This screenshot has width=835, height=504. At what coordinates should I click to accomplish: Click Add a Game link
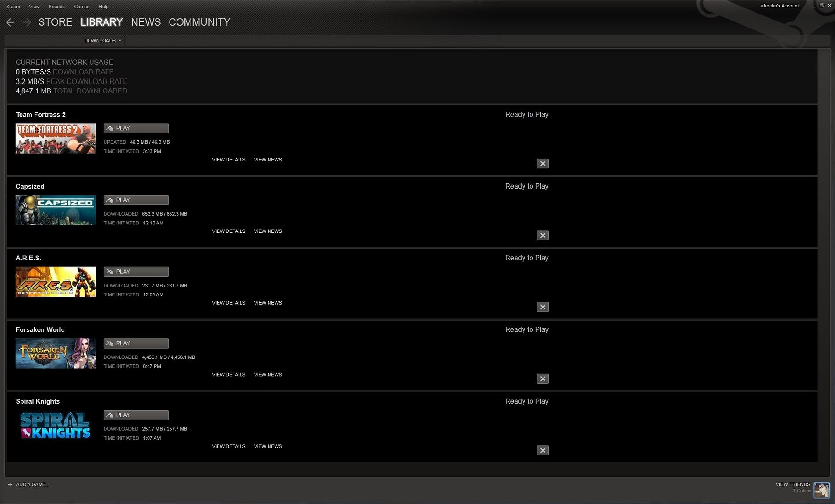pos(33,484)
